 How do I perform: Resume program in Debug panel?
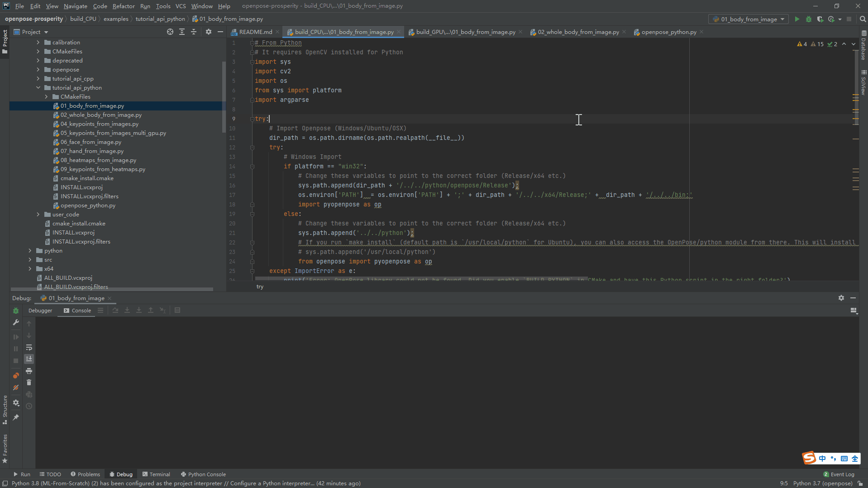click(x=16, y=337)
